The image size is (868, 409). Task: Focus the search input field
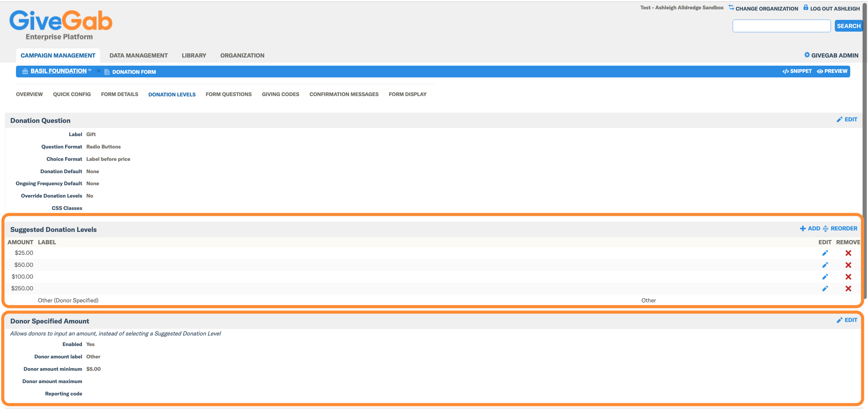coord(782,26)
